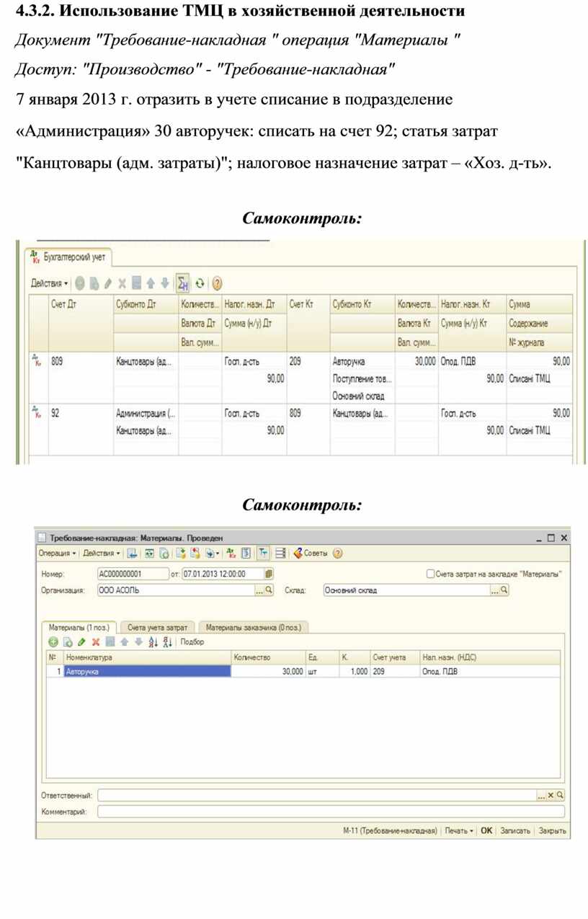This screenshot has height=919, width=588.
Task: Click Счет учета cell 209 in Материалы table
Action: point(394,671)
